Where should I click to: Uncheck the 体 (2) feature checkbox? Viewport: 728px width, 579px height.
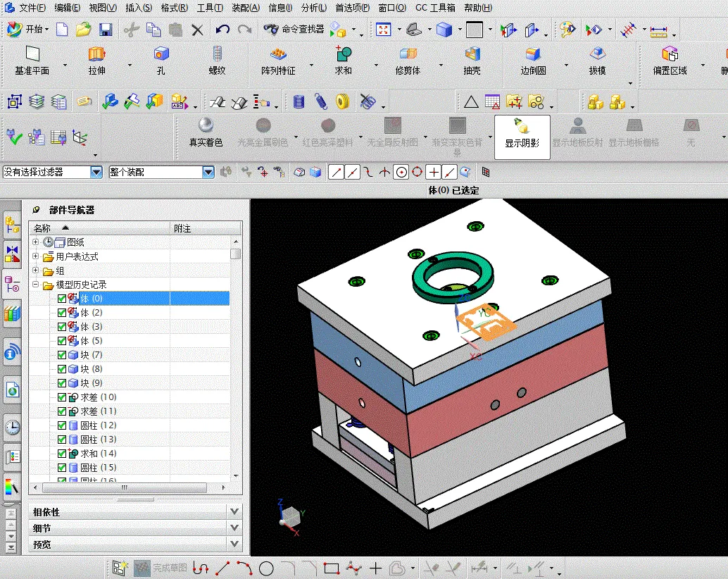(62, 313)
